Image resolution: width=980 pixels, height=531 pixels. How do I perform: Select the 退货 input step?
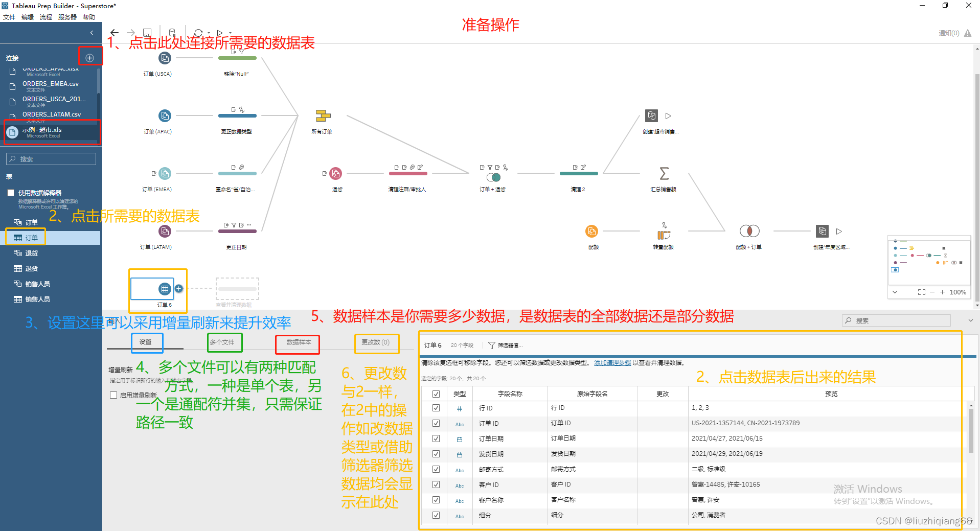pyautogui.click(x=336, y=174)
